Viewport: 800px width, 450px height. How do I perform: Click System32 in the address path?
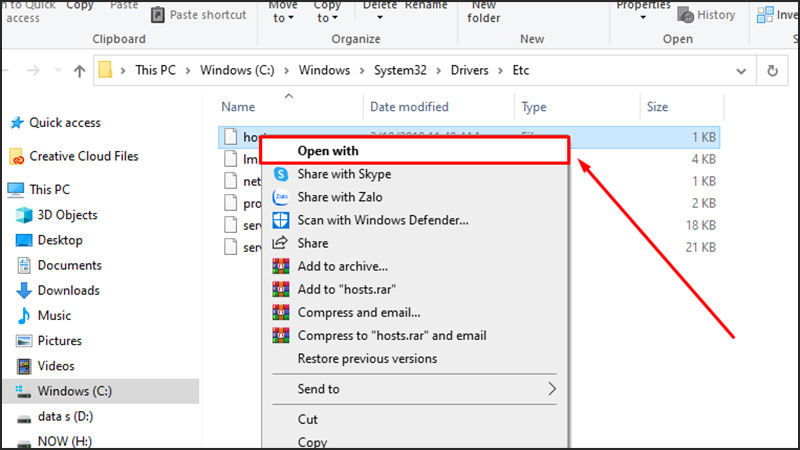pyautogui.click(x=400, y=70)
